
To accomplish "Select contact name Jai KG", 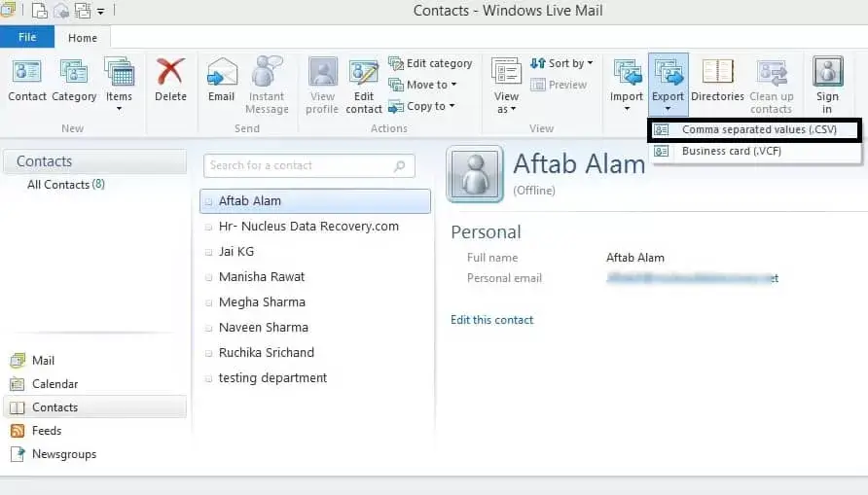I will pyautogui.click(x=236, y=252).
